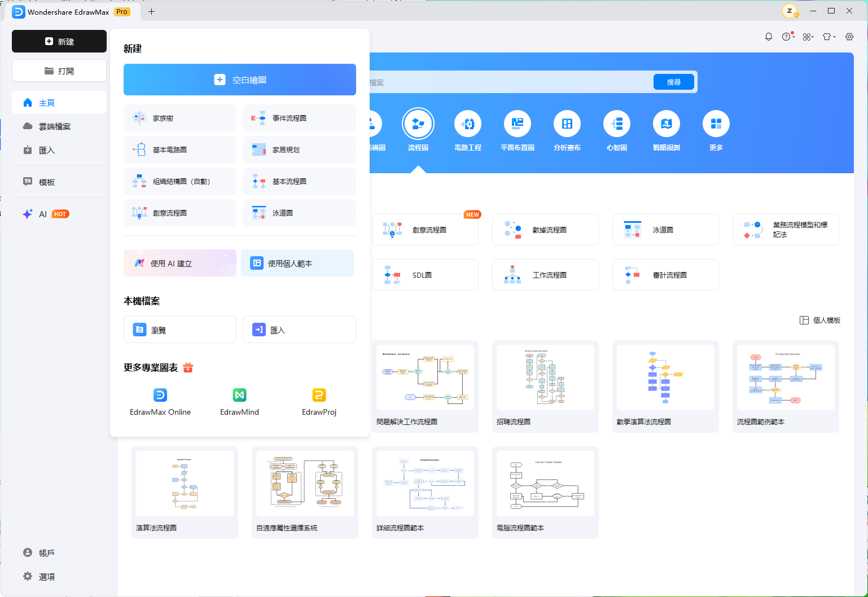Click 匯入 under 本機檔案
868x597 pixels.
pyautogui.click(x=300, y=330)
